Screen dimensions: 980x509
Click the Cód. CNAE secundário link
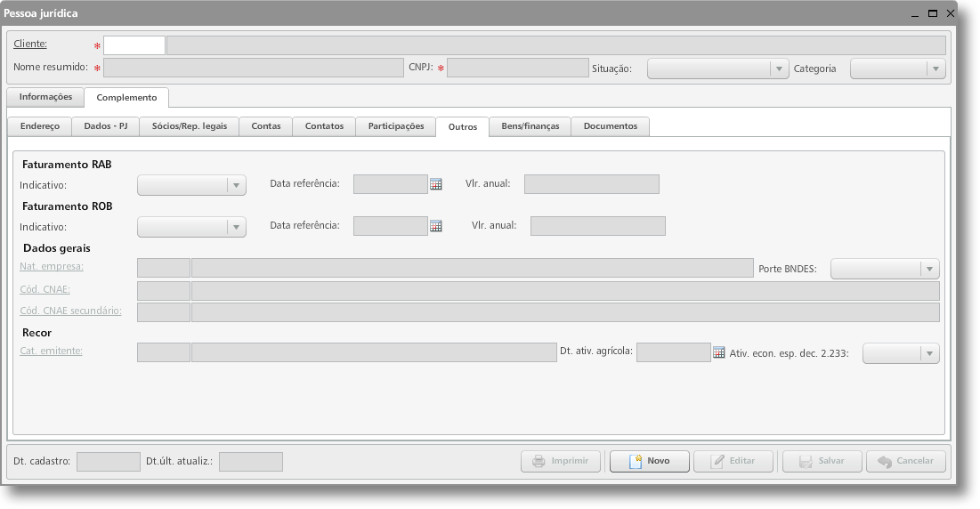[70, 311]
